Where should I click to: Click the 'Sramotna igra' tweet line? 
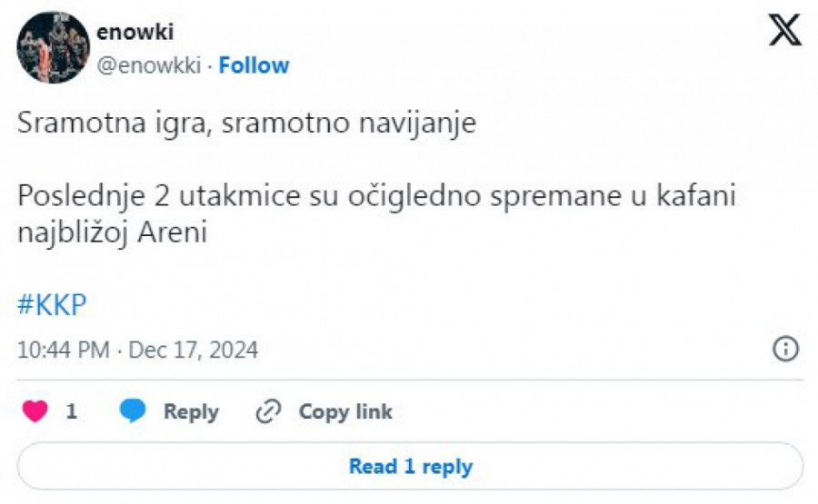click(x=246, y=124)
